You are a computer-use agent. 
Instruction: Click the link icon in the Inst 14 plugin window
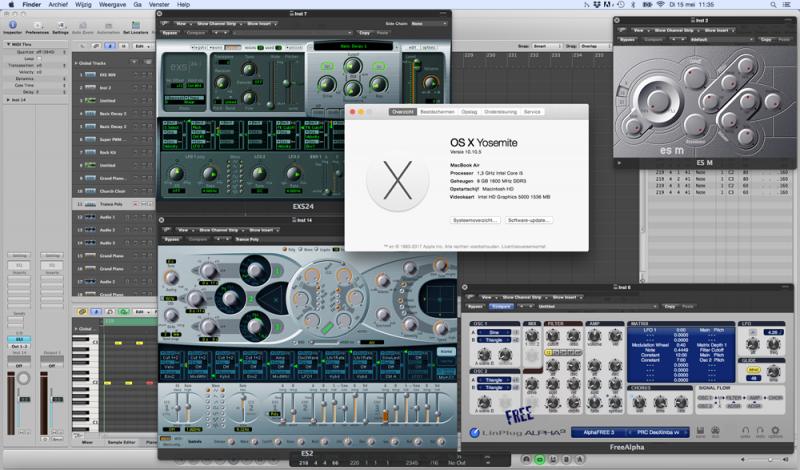(x=166, y=230)
